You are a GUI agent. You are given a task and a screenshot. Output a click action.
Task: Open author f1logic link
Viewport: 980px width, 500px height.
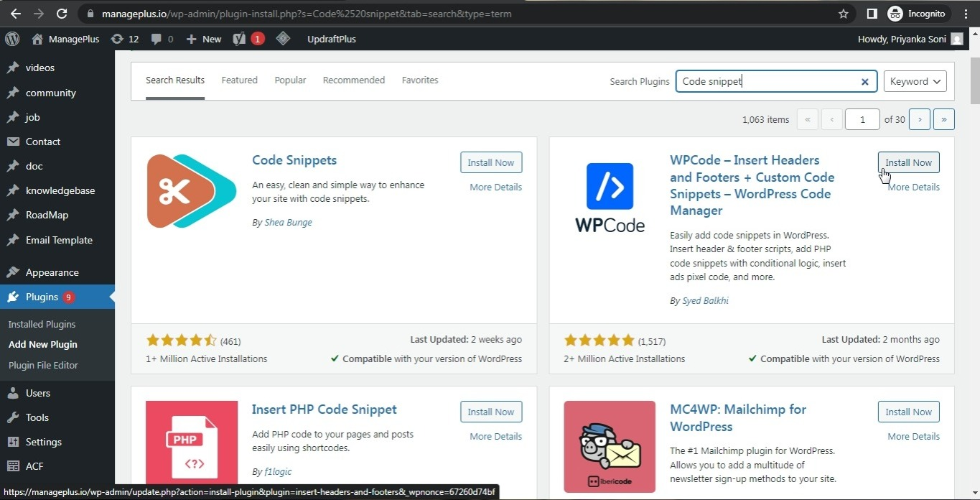[278, 471]
